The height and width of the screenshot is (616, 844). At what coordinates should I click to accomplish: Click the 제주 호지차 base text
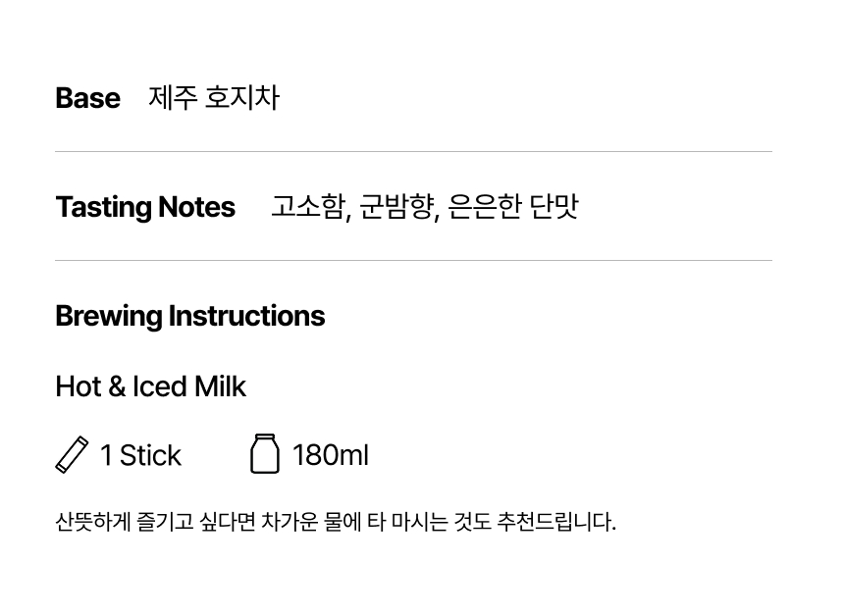coord(214,98)
